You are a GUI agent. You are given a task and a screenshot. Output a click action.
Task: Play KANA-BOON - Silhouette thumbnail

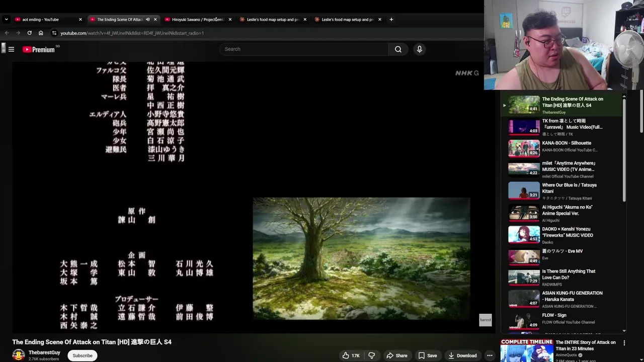(x=524, y=149)
